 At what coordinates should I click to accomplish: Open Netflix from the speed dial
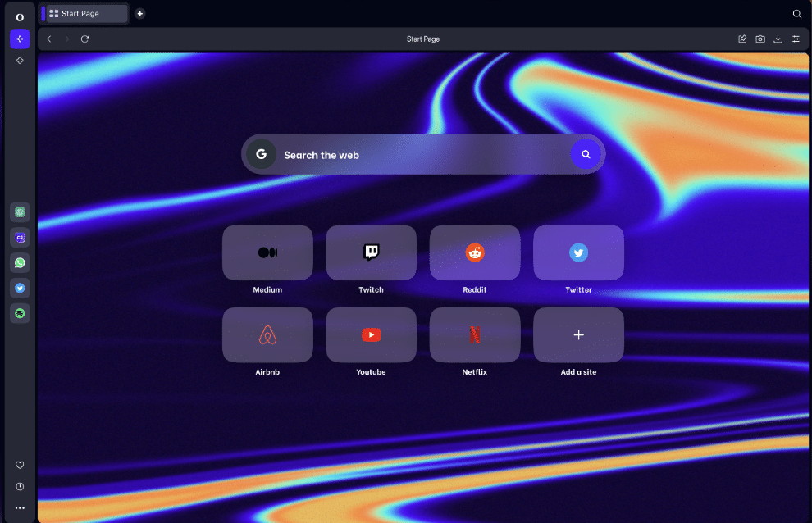click(x=475, y=334)
